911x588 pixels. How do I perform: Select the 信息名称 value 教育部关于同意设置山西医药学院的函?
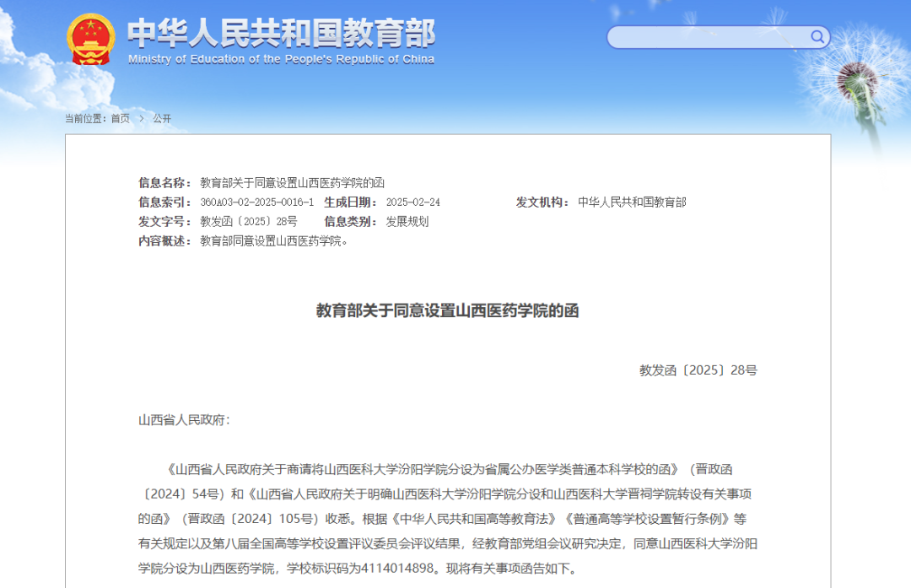tap(292, 183)
